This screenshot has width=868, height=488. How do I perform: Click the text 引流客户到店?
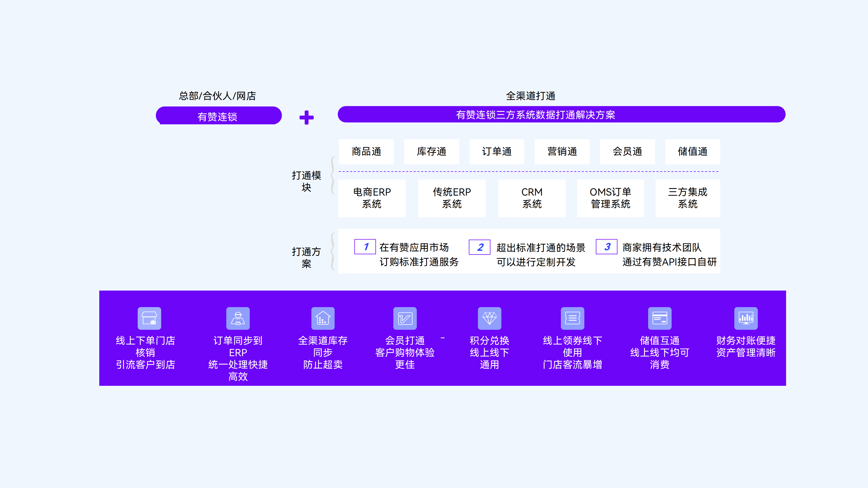point(146,365)
